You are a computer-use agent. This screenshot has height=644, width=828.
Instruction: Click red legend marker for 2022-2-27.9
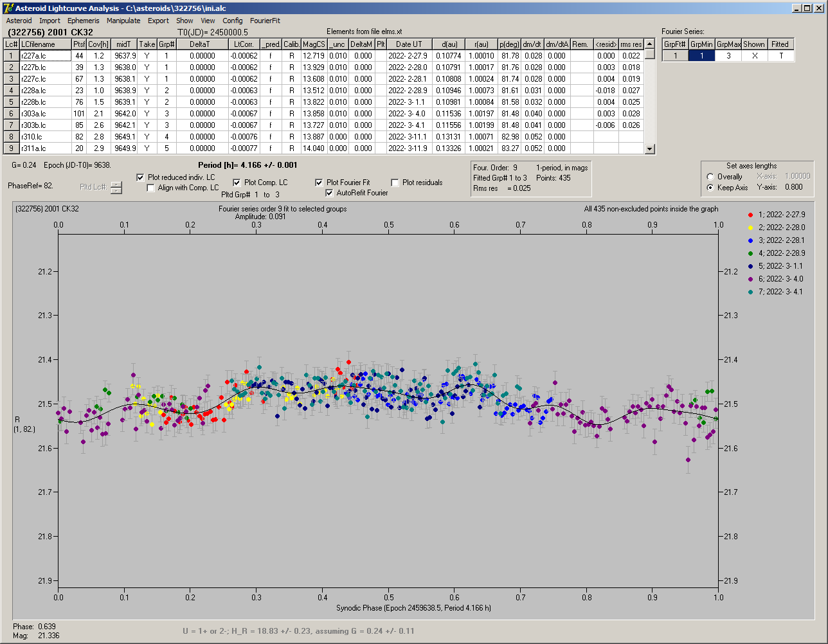coord(751,215)
